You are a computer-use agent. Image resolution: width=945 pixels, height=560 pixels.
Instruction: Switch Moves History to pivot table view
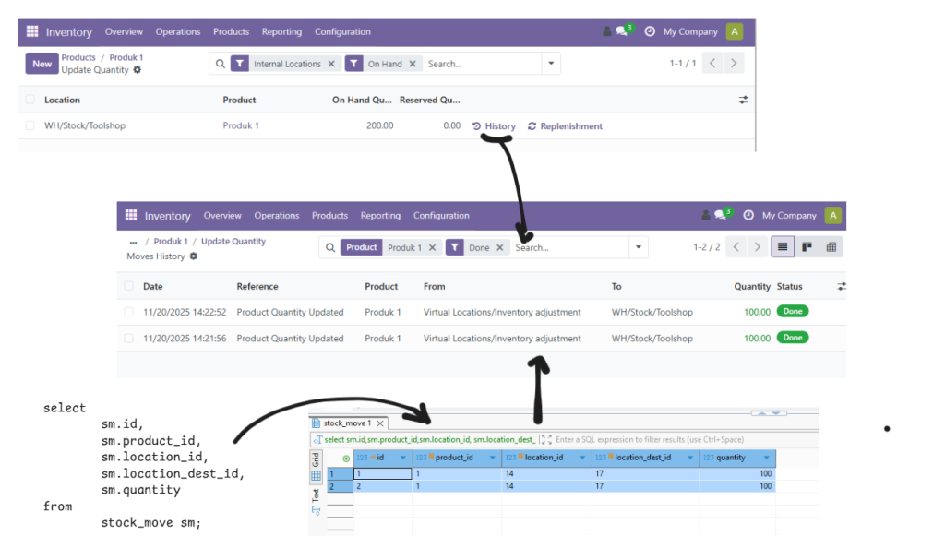click(831, 247)
